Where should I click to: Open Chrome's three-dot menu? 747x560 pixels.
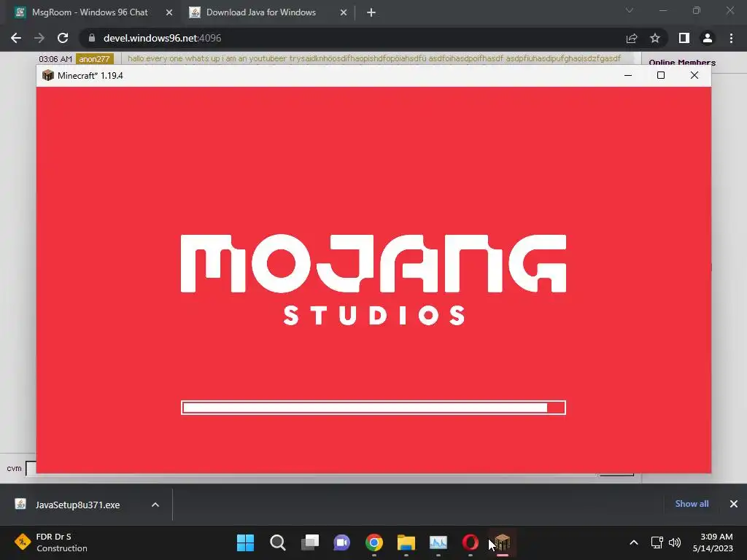click(731, 38)
